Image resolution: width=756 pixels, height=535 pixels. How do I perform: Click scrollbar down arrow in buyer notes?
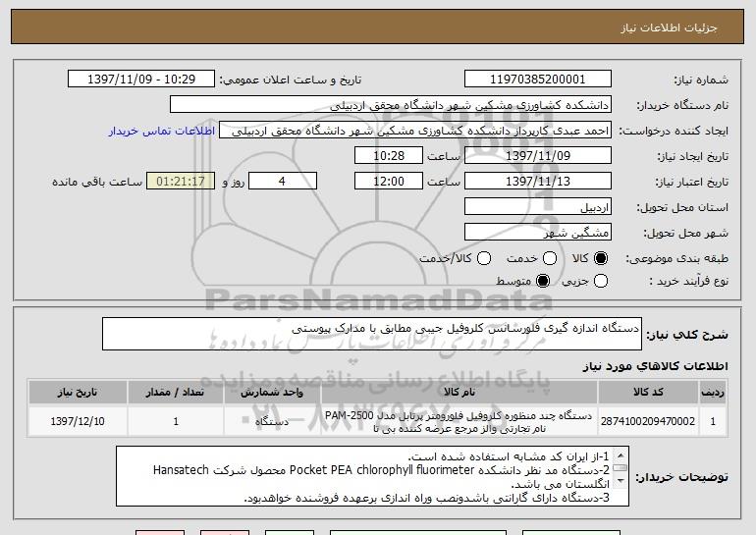pyautogui.click(x=621, y=481)
